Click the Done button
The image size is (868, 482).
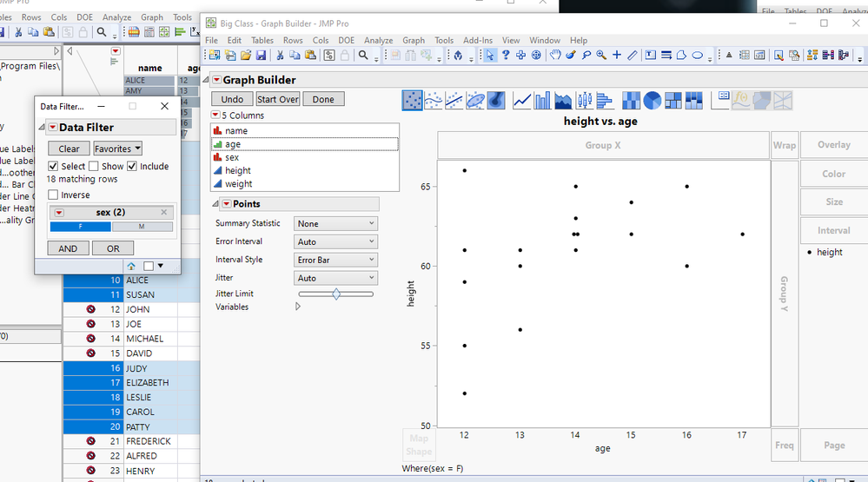click(x=323, y=99)
